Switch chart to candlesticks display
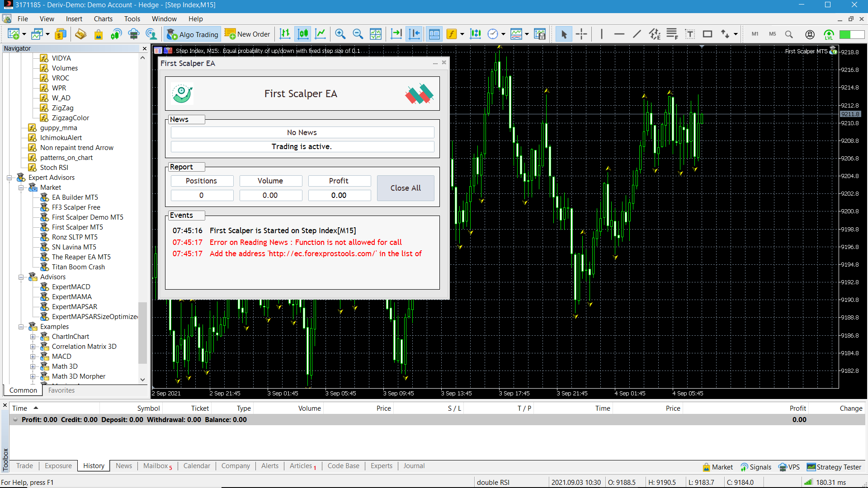Screen dimensions: 868x488 [303, 34]
